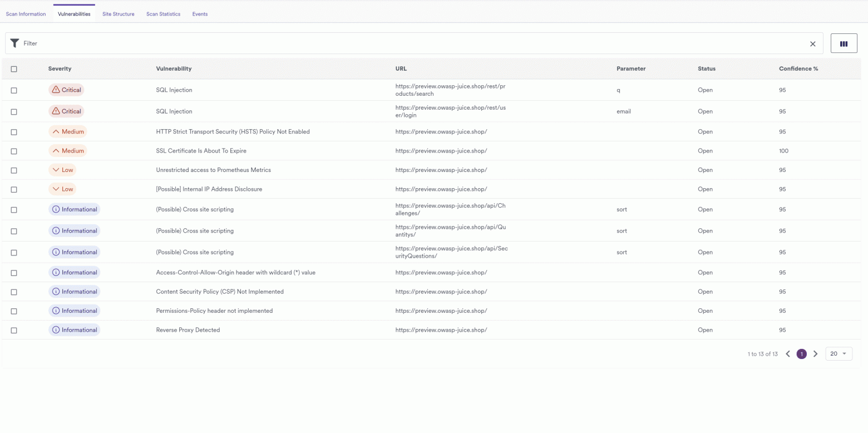Click the api/SecurityQuestions URL cell
Viewport: 868px width, 433px height.
tap(452, 252)
